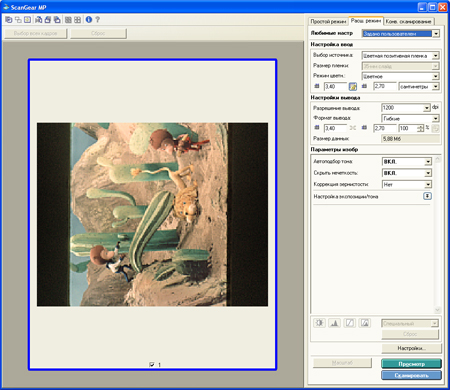
Task: Toggle the aspect ratio lock icon
Action: (x=353, y=87)
